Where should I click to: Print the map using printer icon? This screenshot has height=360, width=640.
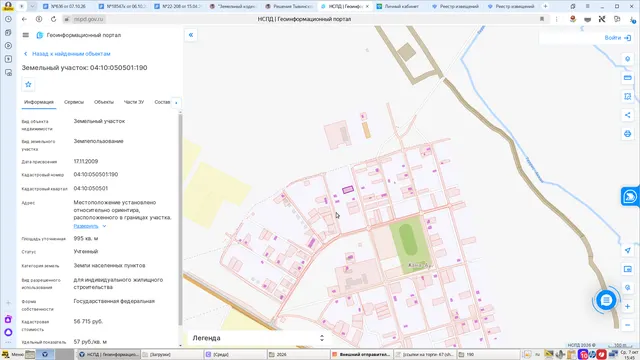click(628, 134)
